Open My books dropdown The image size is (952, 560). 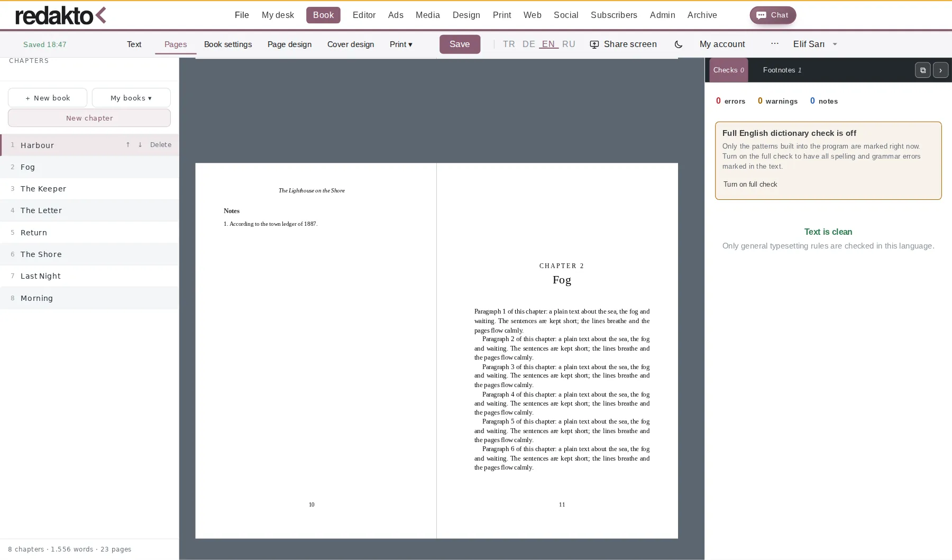(x=131, y=98)
